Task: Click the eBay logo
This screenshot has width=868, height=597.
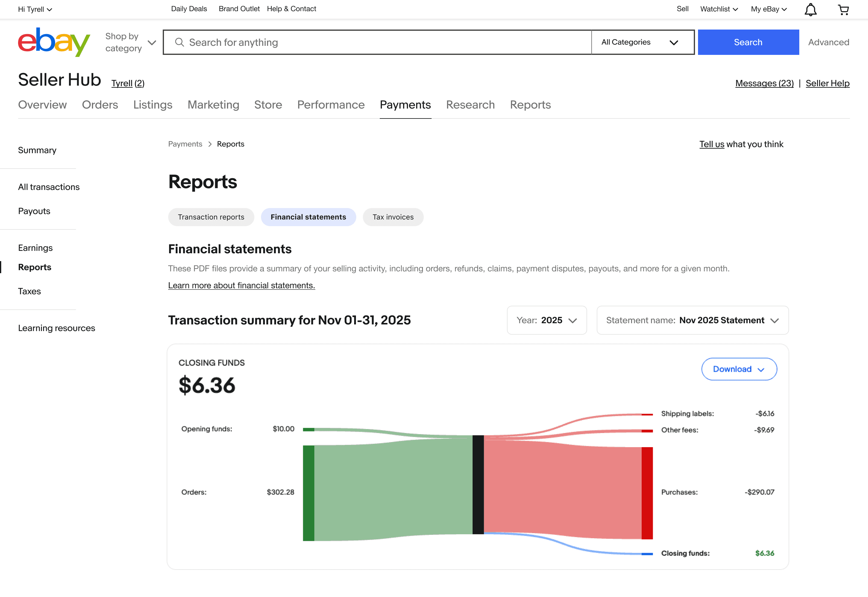Action: click(x=54, y=42)
